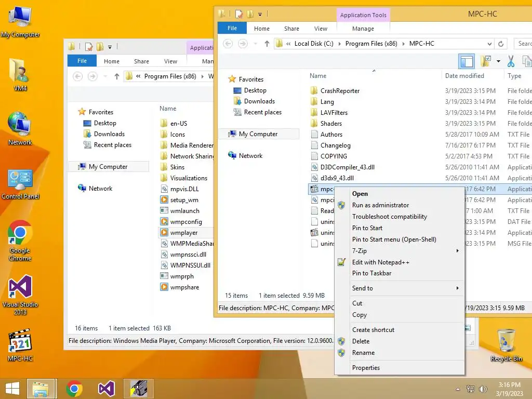Screen dimensions: 532x399
Task: Launch MPC-HC desktop shortcut
Action: pos(20,345)
